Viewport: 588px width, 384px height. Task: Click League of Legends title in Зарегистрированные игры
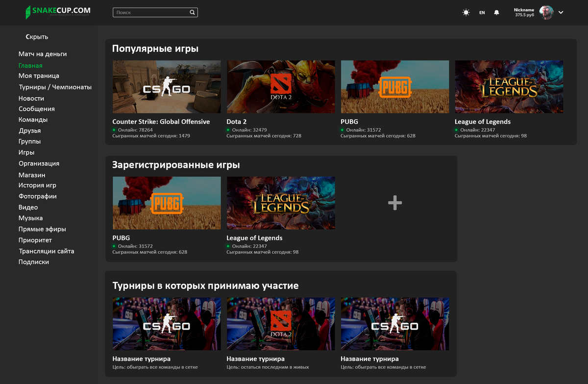click(x=254, y=238)
